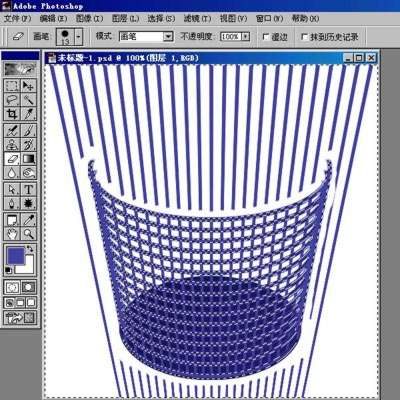This screenshot has width=400, height=400.
Task: Activate the Crop tool
Action: coord(12,114)
